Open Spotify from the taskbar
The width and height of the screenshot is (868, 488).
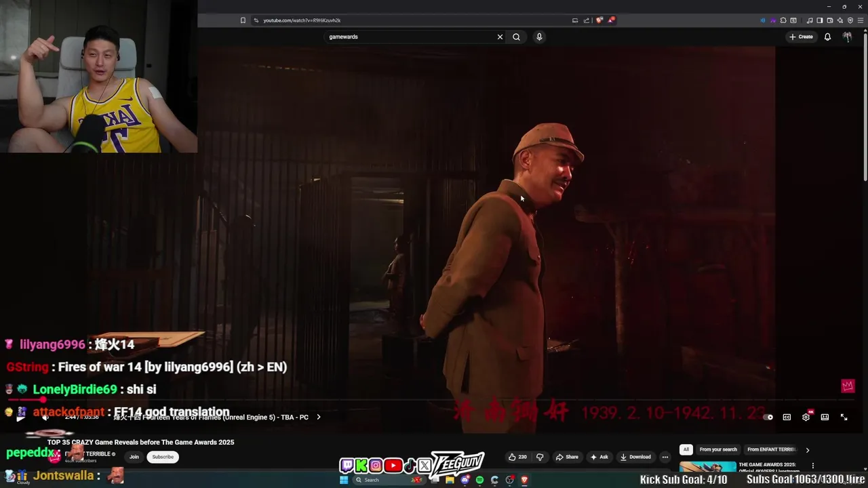pos(479,480)
